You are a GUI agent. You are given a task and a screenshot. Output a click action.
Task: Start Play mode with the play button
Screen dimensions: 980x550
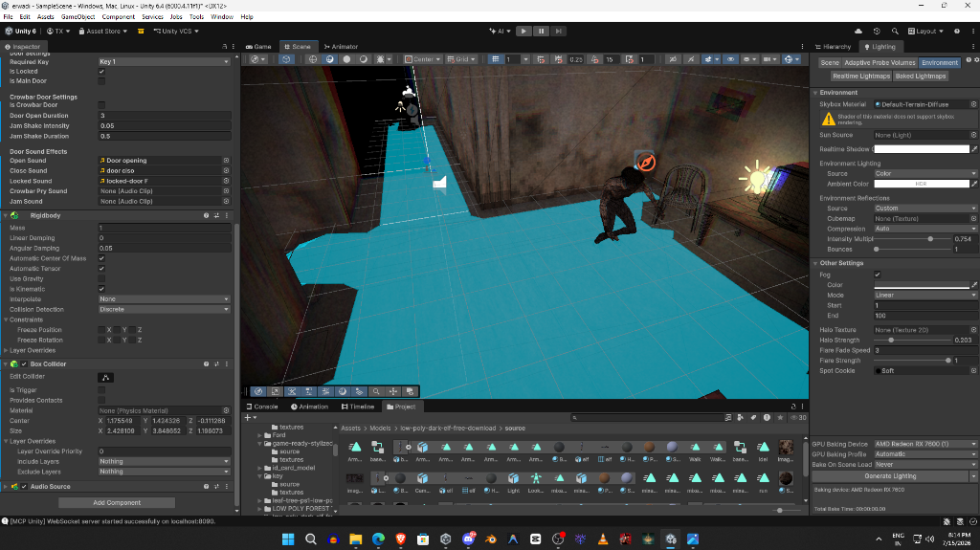click(523, 31)
